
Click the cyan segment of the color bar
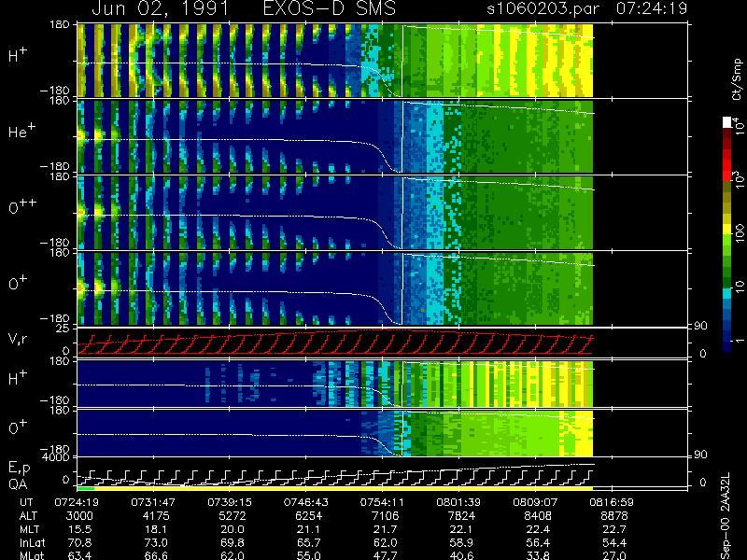pyautogui.click(x=727, y=294)
